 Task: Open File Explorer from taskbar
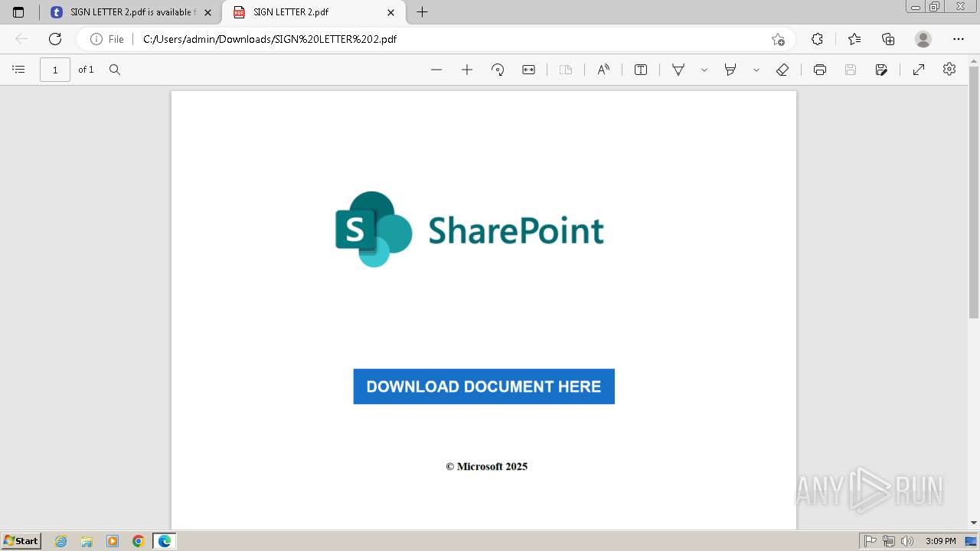tap(87, 541)
